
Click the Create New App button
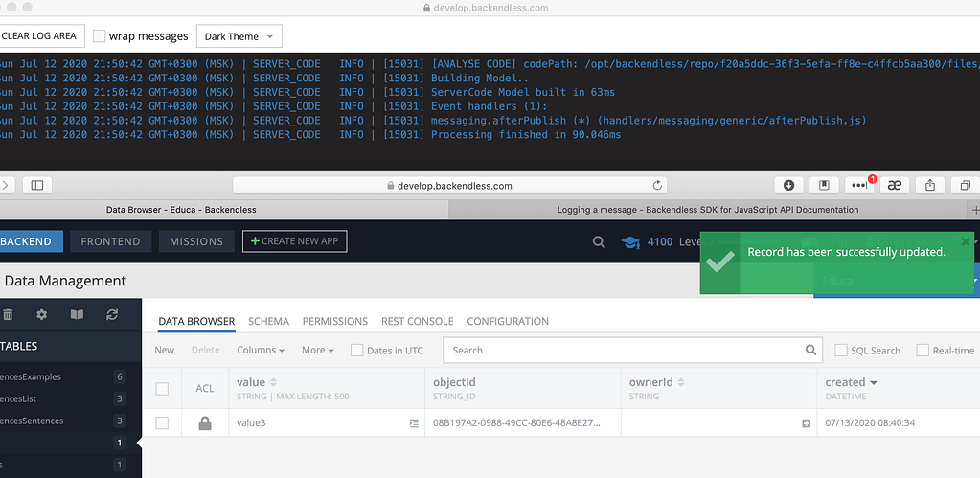click(x=294, y=241)
